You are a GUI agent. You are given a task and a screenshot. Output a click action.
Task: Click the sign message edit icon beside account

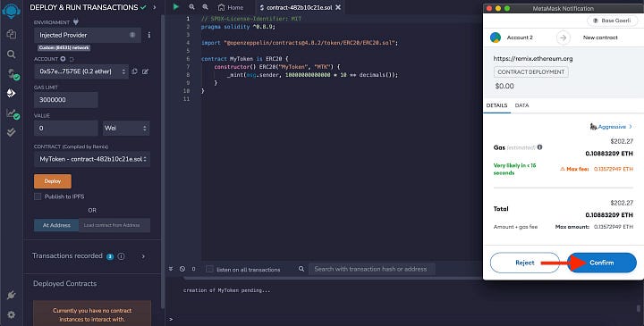click(x=145, y=71)
